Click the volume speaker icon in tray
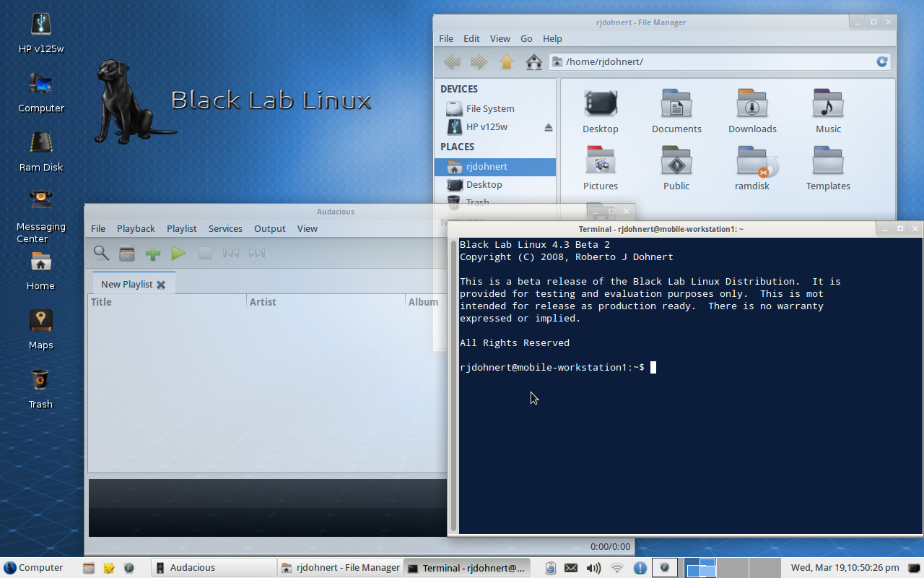The width and height of the screenshot is (924, 578). coord(593,568)
